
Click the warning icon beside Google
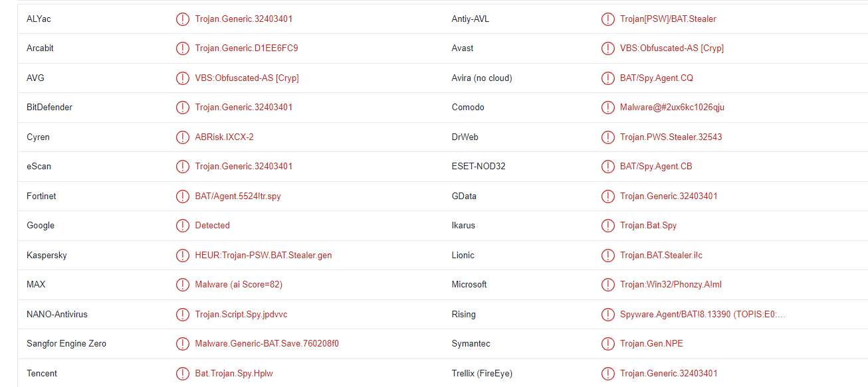click(x=183, y=225)
